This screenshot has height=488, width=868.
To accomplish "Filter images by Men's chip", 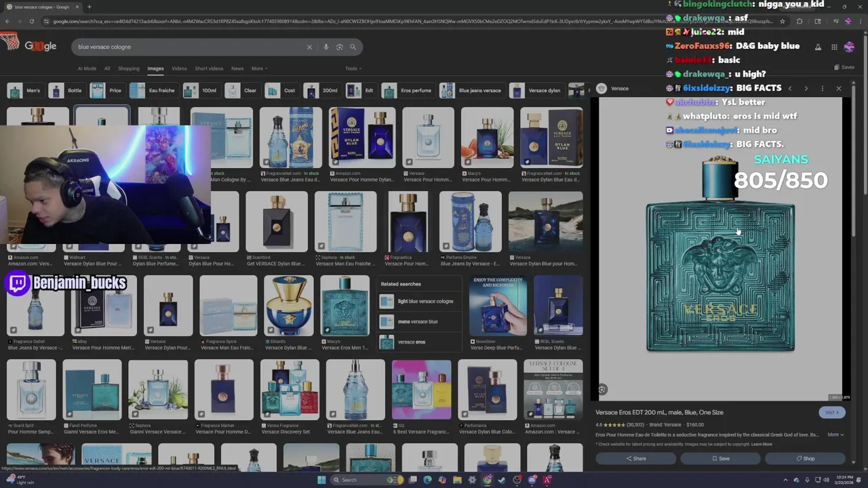I will pos(24,90).
